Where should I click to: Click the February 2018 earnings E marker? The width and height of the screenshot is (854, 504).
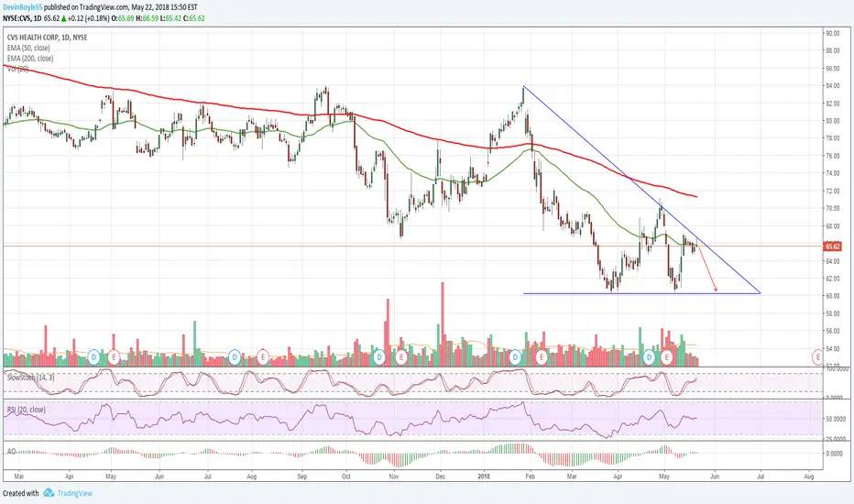pyautogui.click(x=542, y=357)
